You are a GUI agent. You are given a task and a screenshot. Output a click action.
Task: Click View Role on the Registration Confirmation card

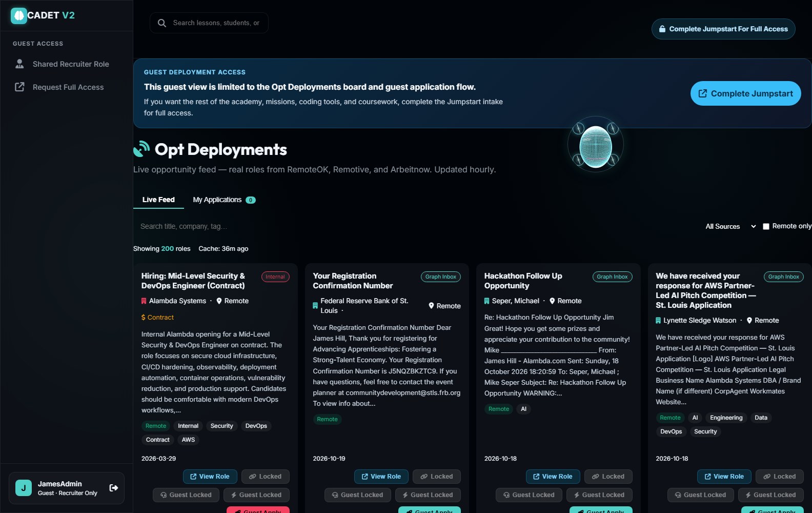coord(381,477)
